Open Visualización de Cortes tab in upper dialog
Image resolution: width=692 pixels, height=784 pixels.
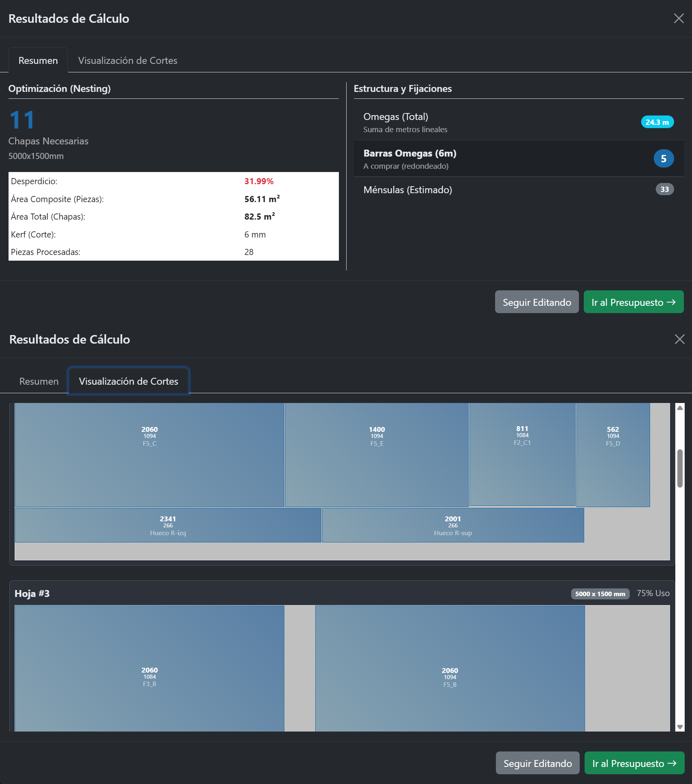point(128,61)
